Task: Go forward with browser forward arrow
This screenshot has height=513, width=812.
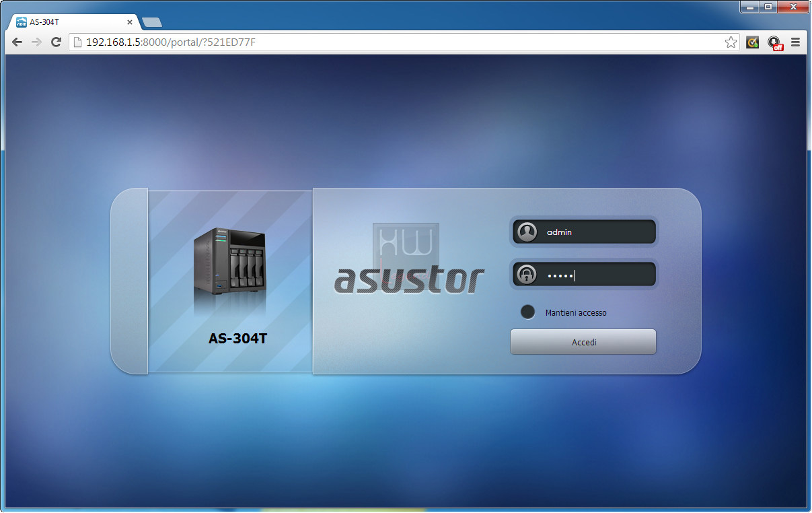Action: point(37,42)
